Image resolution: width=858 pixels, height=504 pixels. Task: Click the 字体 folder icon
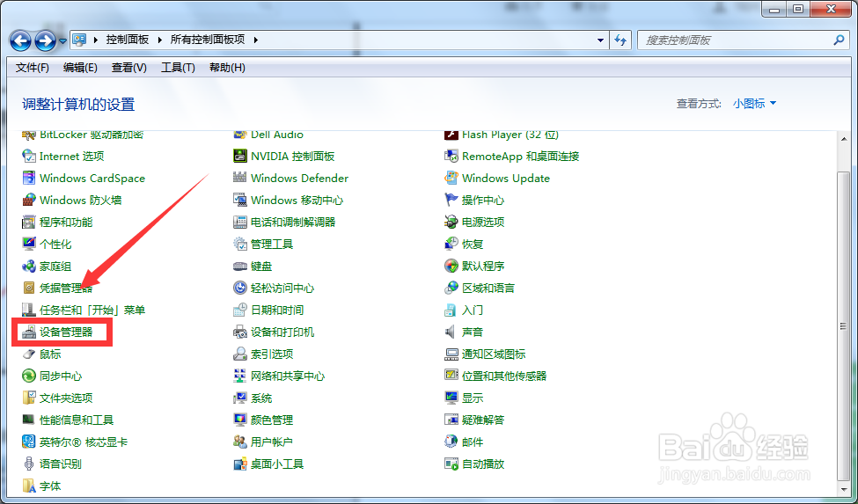point(28,486)
